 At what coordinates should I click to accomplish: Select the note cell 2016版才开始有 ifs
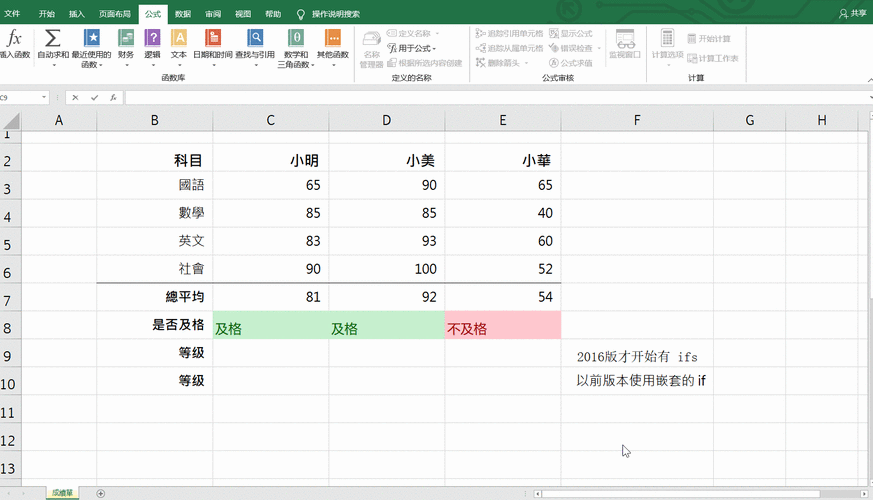click(x=637, y=353)
